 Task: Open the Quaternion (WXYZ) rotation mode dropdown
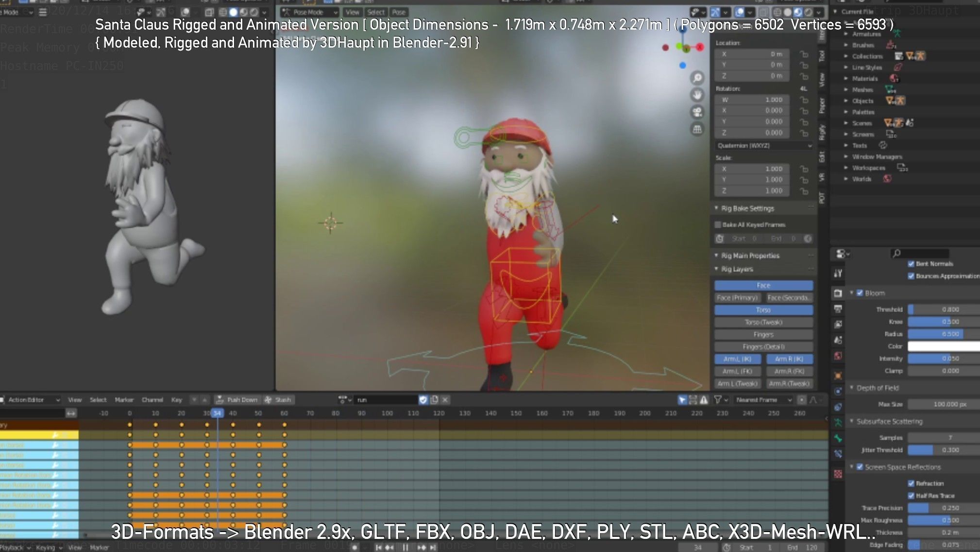coord(764,145)
